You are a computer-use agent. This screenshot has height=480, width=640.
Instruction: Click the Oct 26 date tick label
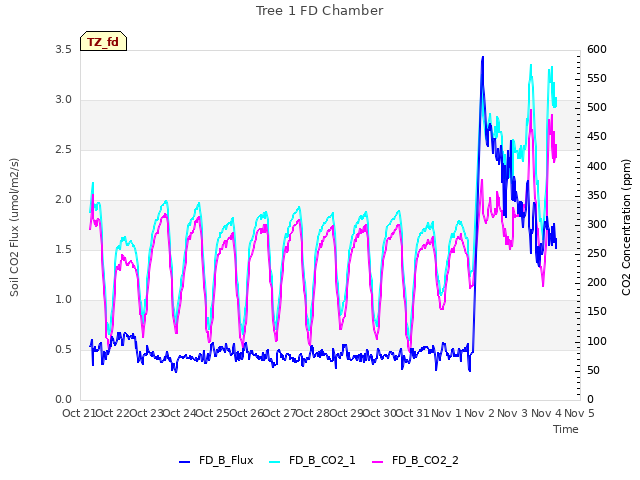tap(246, 413)
